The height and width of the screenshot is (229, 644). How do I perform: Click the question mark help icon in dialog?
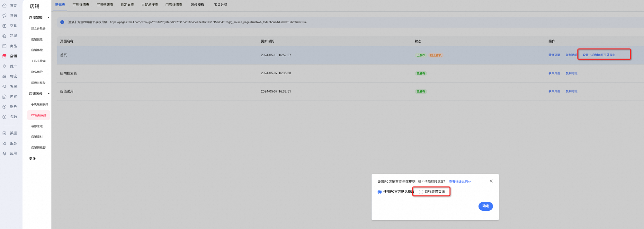(420, 181)
